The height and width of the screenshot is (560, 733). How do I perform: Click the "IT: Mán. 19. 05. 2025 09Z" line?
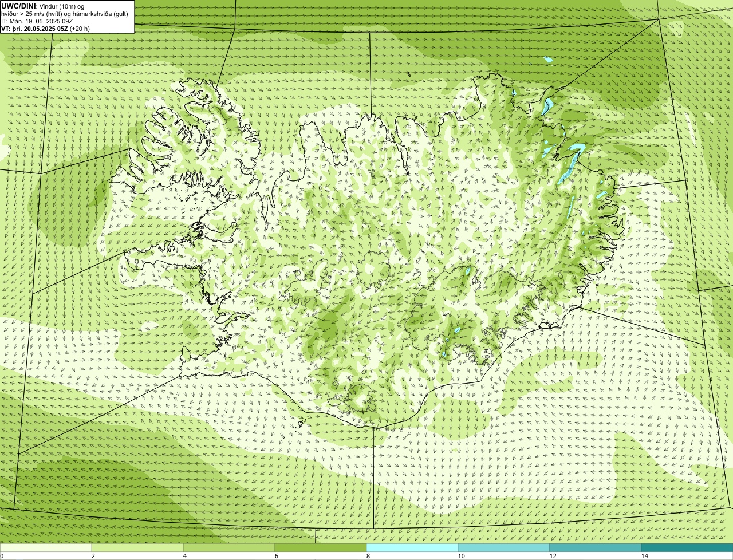point(37,21)
